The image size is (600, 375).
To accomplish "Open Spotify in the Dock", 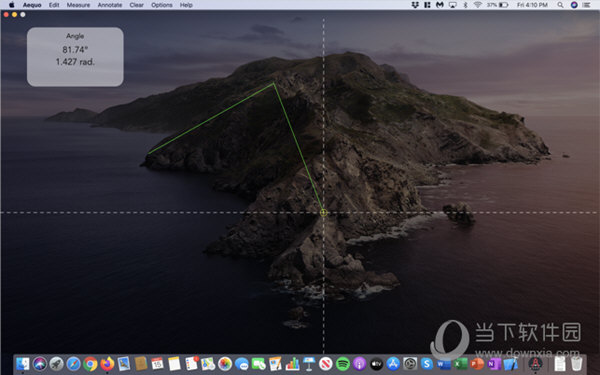I will (343, 364).
